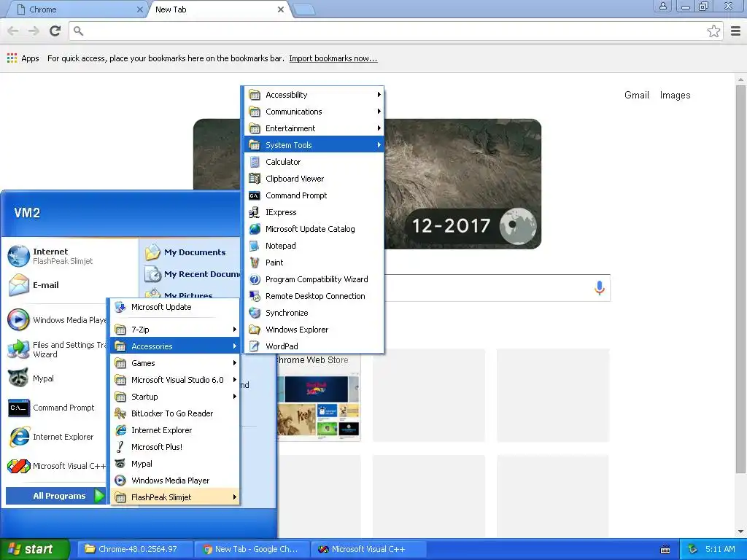Expand the Games program folder
This screenshot has width=747, height=560.
[x=175, y=363]
